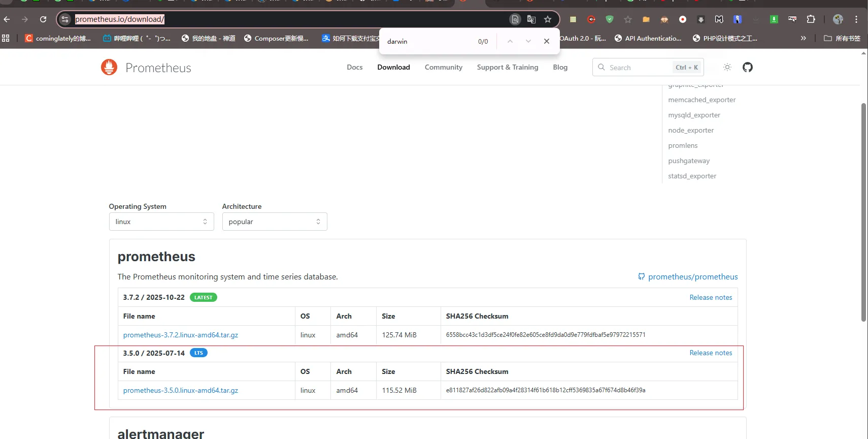Viewport: 868px width, 439px height.
Task: Download prometheus-3.5.0.linux-amd64.tar.gz
Action: click(x=181, y=390)
